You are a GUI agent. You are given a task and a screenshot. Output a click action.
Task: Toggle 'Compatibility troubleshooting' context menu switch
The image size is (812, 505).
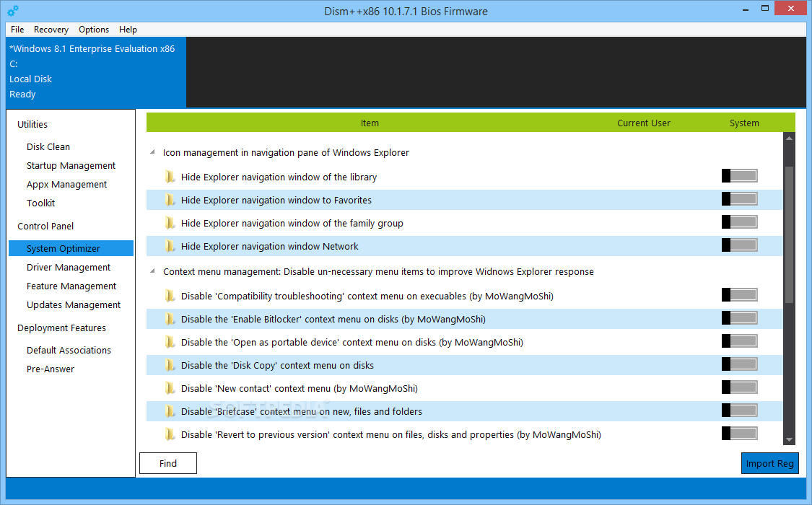[740, 295]
